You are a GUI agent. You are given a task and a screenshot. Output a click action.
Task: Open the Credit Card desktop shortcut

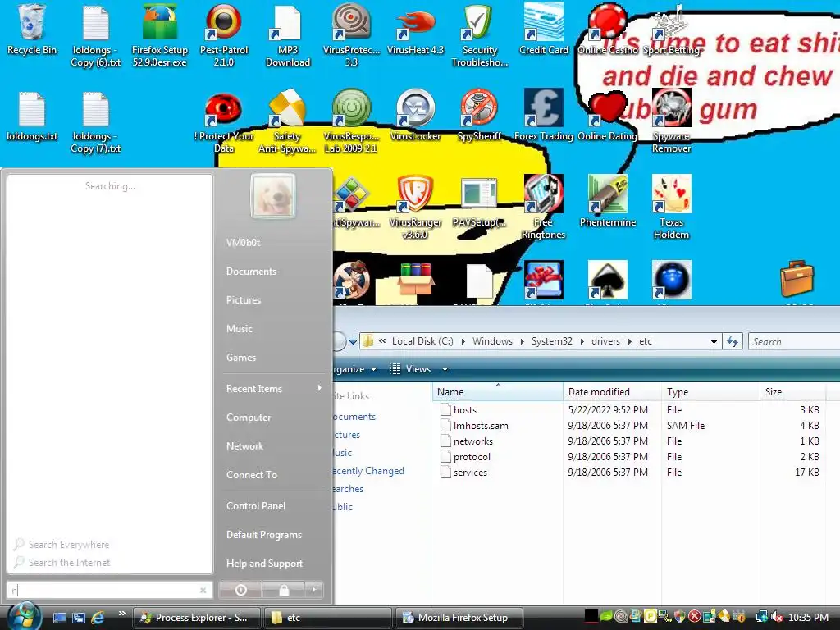tap(544, 30)
